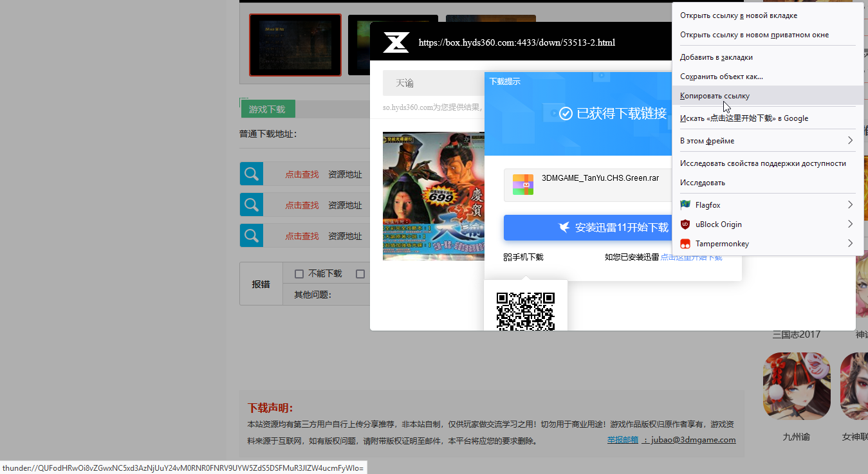
Task: Click the 其他问题 label
Action: tap(313, 295)
